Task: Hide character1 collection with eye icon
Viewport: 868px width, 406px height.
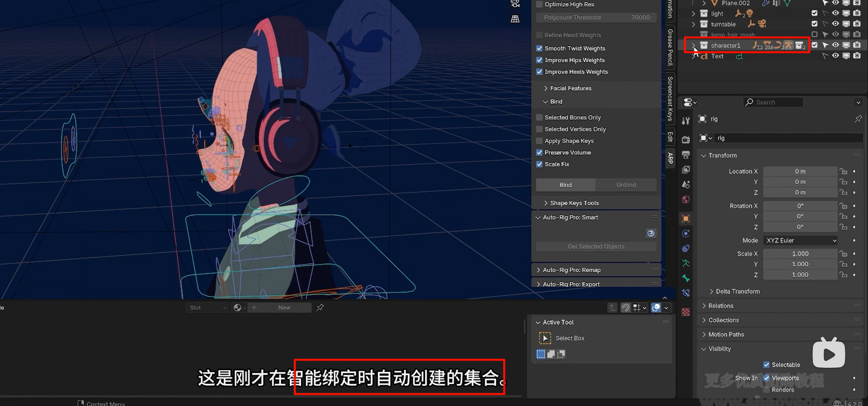Action: tap(835, 45)
